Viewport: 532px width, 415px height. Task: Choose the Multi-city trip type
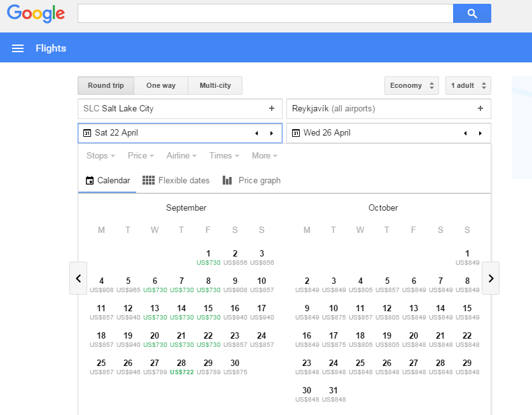click(215, 86)
